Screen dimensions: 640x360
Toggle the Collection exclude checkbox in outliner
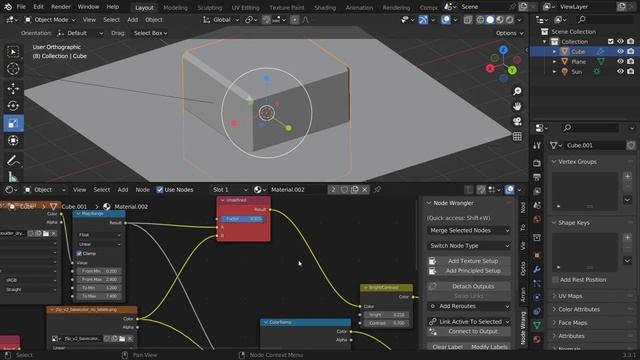click(x=611, y=42)
